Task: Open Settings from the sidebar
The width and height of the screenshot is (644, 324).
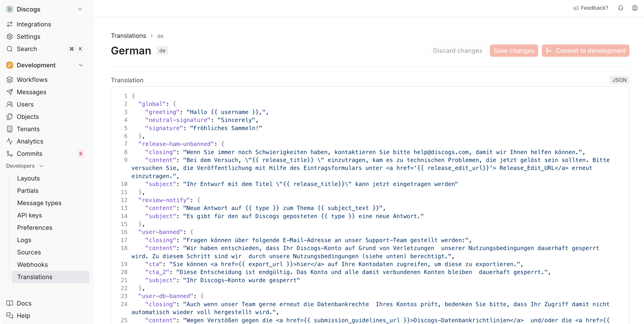Action: click(29, 37)
